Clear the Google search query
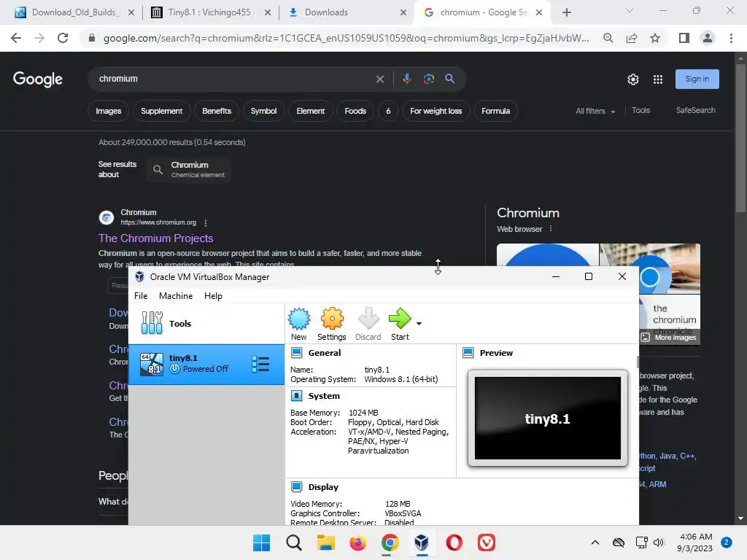 click(x=379, y=79)
